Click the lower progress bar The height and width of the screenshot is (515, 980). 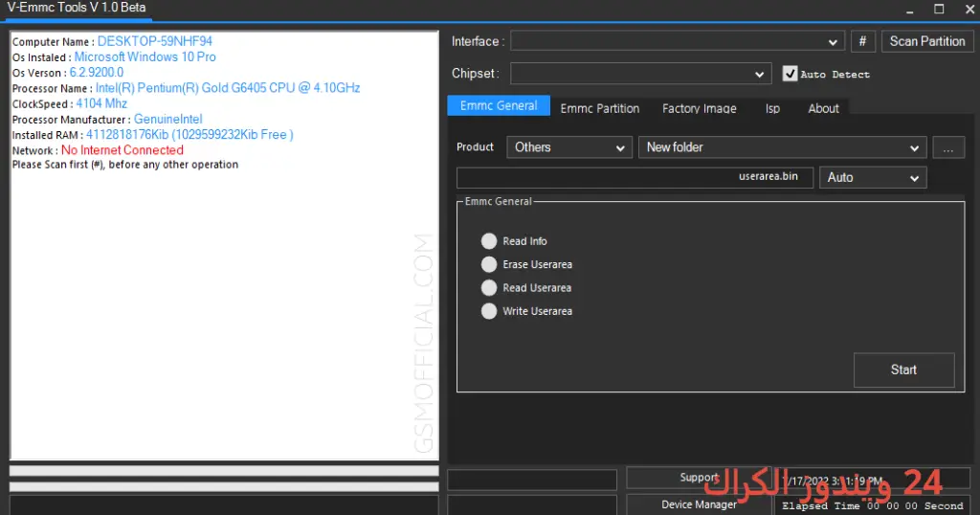[224, 486]
